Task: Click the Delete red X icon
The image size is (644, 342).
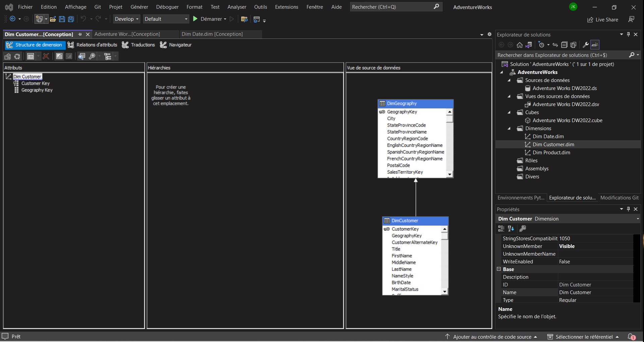Action: pos(46,56)
